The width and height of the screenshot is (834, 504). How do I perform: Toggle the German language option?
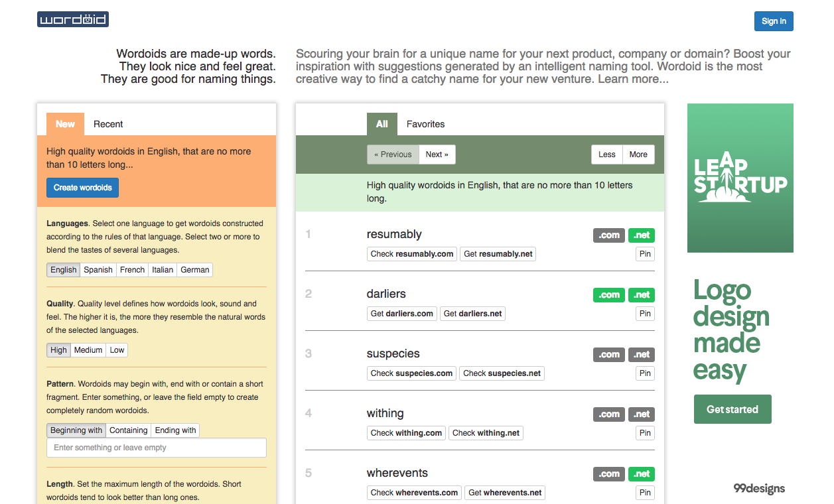pyautogui.click(x=194, y=270)
